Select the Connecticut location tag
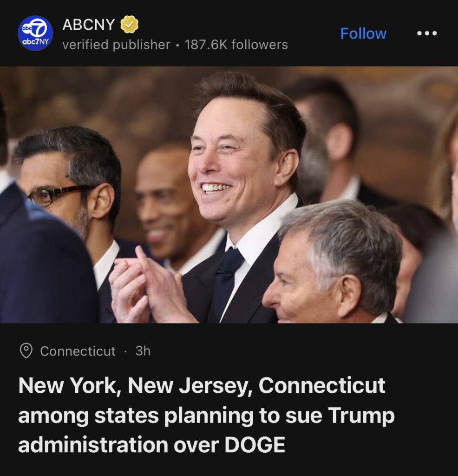This screenshot has width=458, height=476. [x=78, y=351]
